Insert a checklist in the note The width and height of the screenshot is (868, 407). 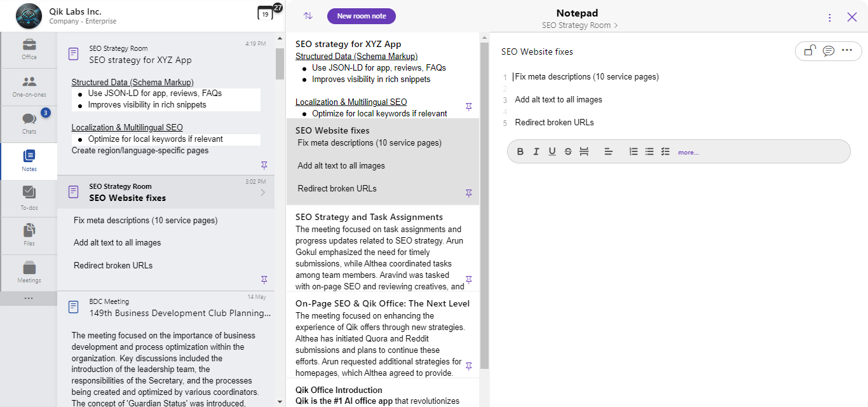[665, 151]
